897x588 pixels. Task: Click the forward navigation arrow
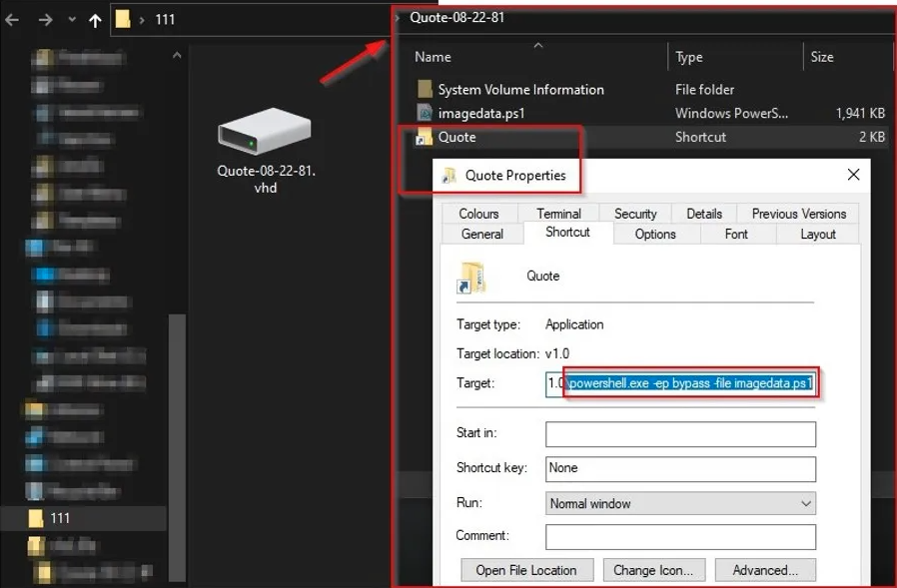pos(45,19)
